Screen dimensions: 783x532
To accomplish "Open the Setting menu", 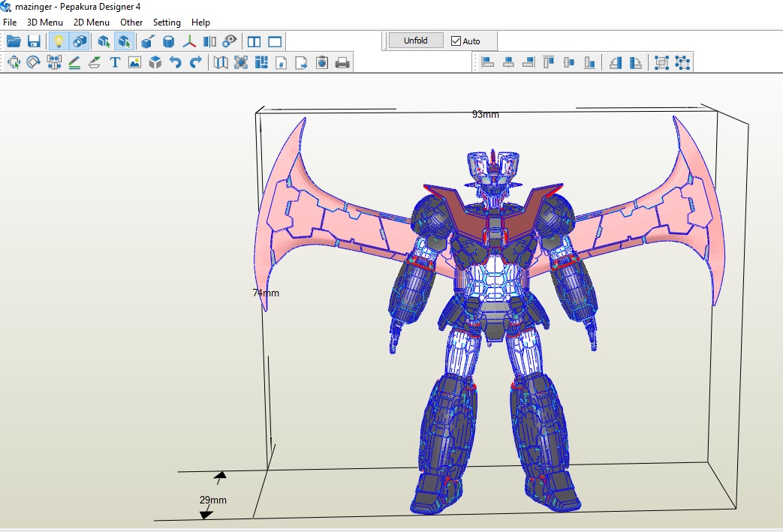I will (167, 23).
